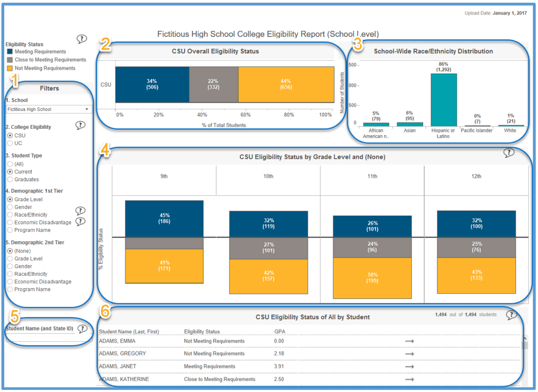Open help icon next to College Eligibility
The image size is (538, 392).
(x=80, y=125)
